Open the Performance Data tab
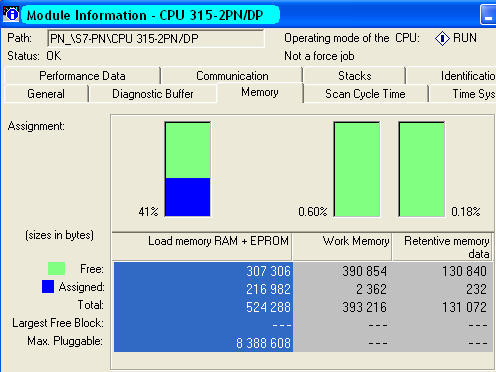Screen dimensions: 496x372 pos(82,76)
